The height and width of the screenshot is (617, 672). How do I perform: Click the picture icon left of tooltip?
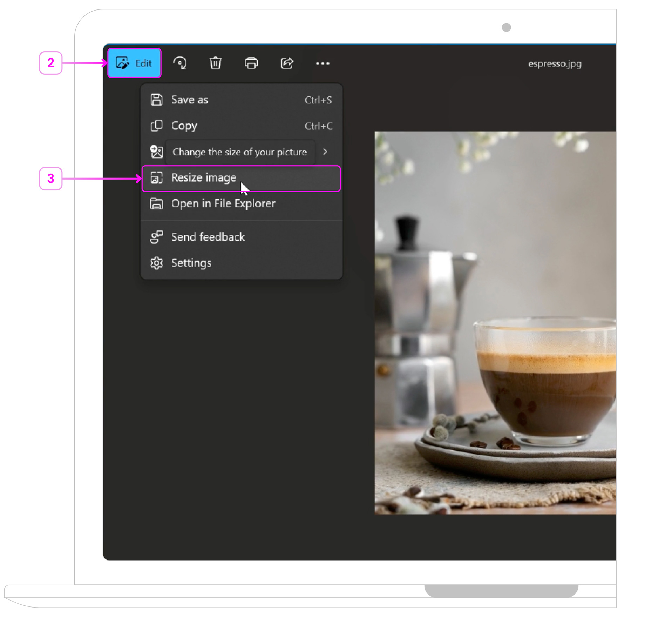pos(156,152)
